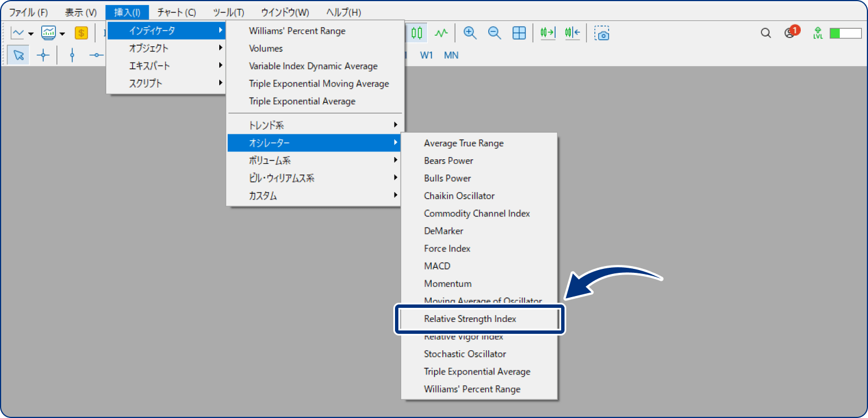The width and height of the screenshot is (868, 418).
Task: Switch to the MN timeframe
Action: pyautogui.click(x=451, y=55)
